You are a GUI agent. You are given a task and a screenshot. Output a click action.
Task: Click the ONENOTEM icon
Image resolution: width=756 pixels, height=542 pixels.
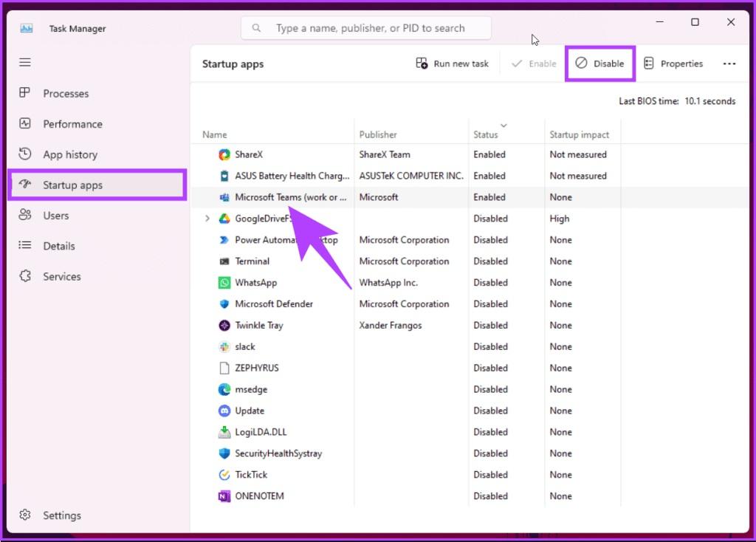point(224,496)
